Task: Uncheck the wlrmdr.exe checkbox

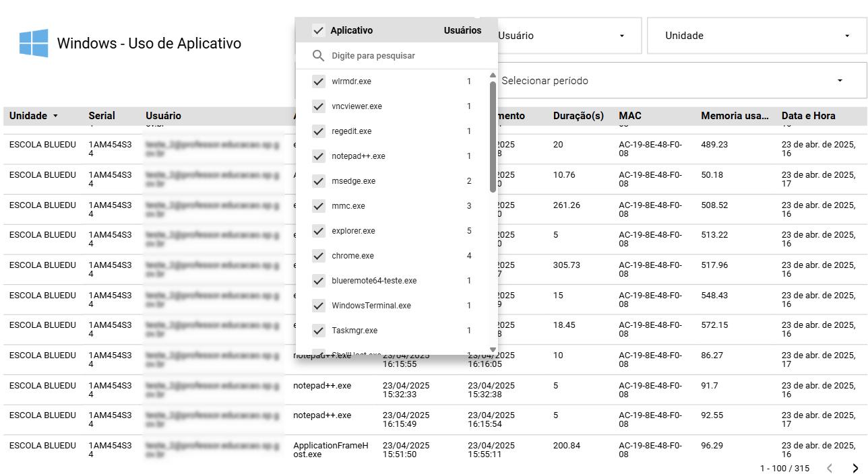Action: tap(319, 81)
